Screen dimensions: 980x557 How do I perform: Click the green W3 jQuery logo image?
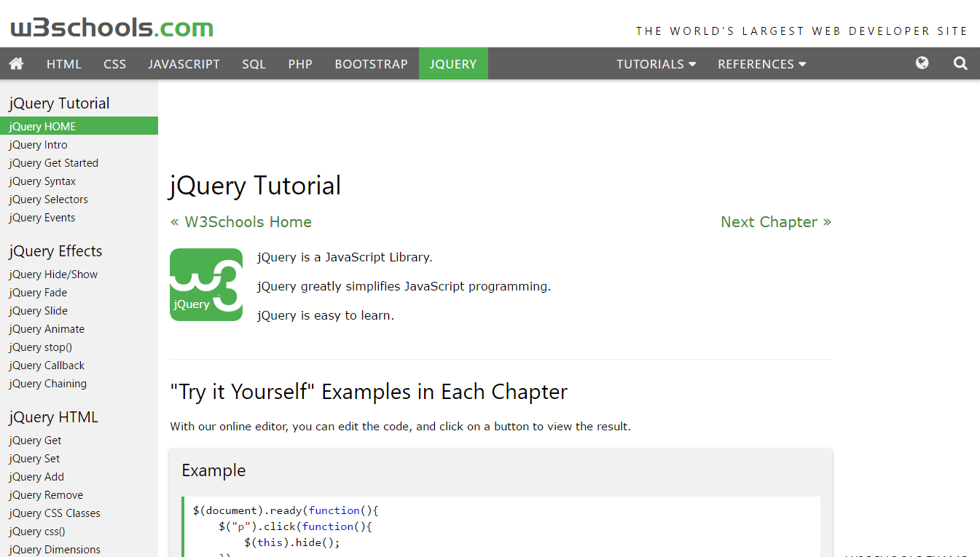tap(206, 284)
